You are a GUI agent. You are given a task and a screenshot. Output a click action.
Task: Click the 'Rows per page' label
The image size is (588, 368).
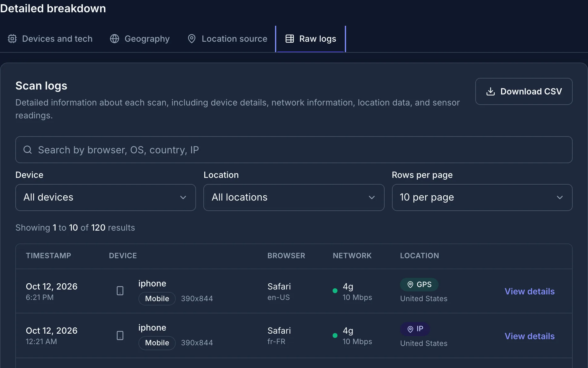click(x=422, y=175)
